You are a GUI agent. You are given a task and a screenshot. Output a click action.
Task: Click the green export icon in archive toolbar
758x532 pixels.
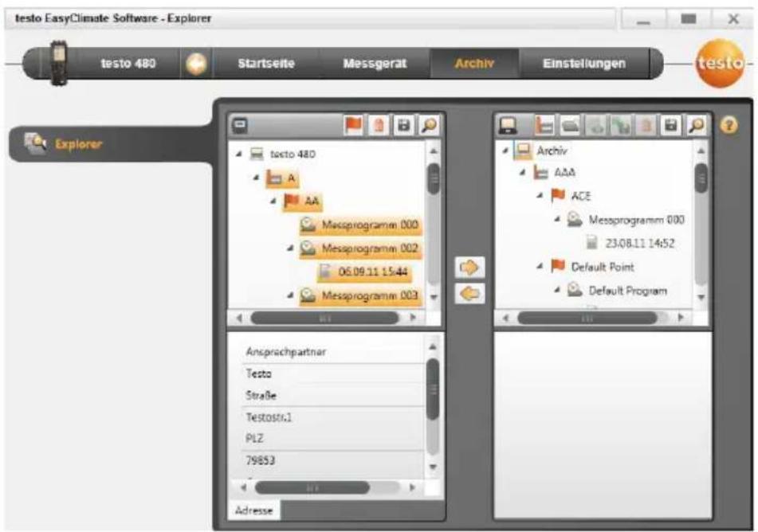621,126
